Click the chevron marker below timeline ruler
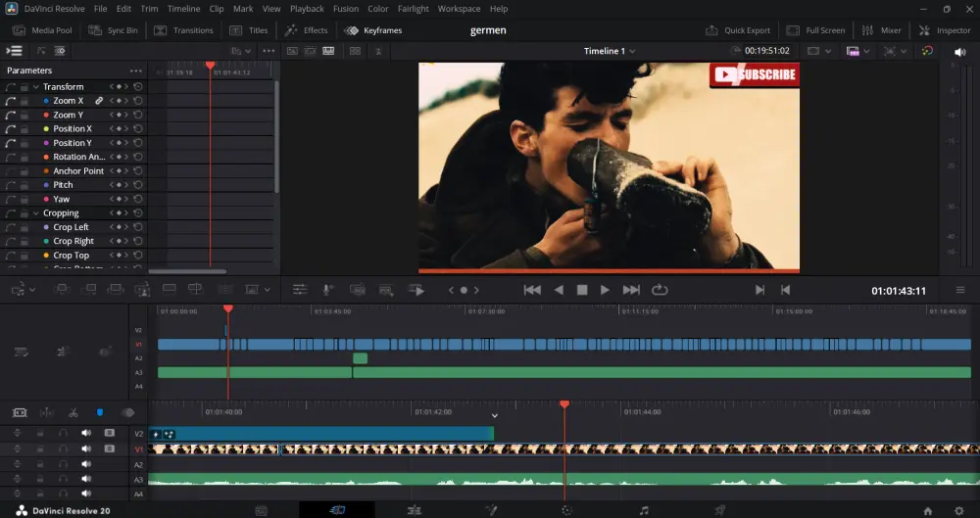 click(x=494, y=416)
